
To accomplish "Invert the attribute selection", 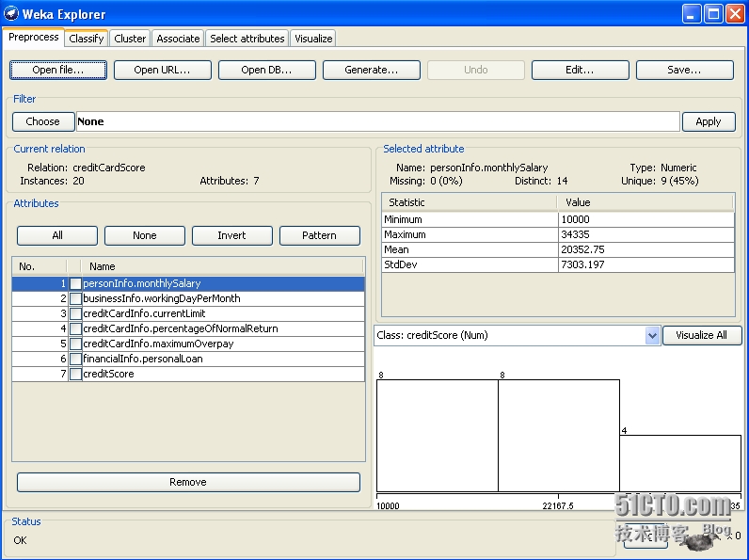I will click(x=232, y=235).
